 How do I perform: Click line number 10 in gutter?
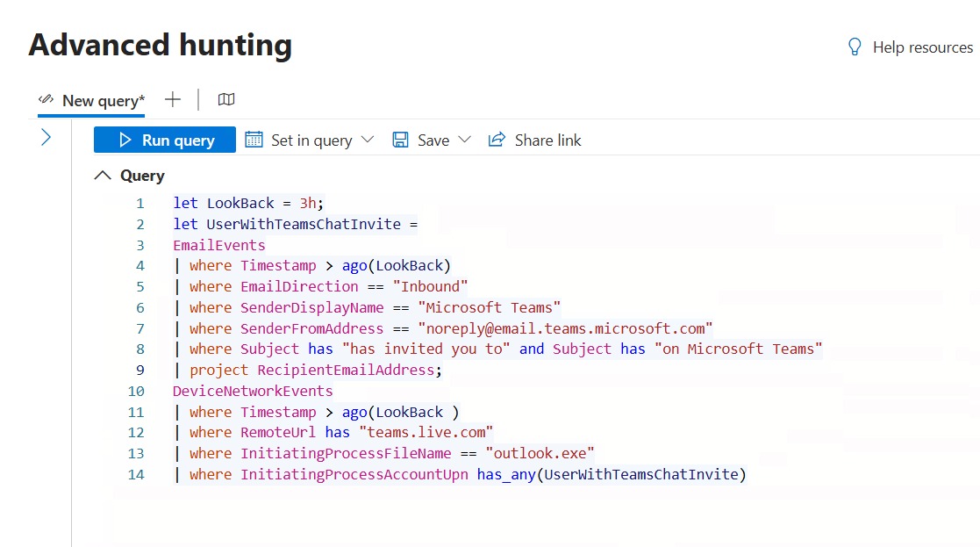[136, 392]
